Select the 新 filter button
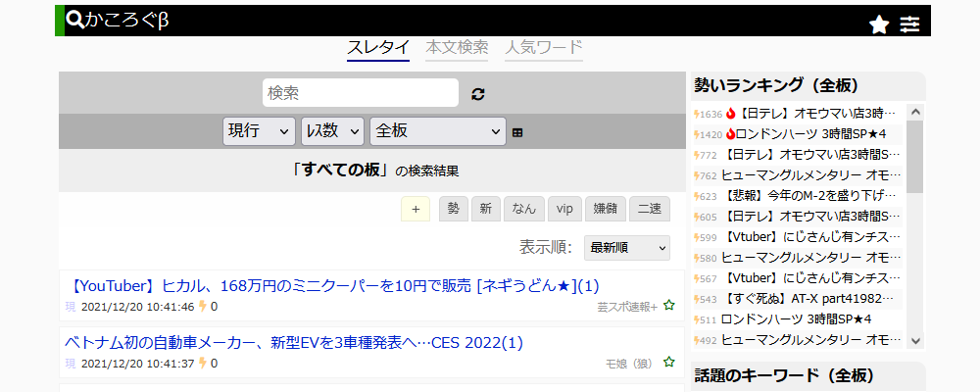 point(486,210)
